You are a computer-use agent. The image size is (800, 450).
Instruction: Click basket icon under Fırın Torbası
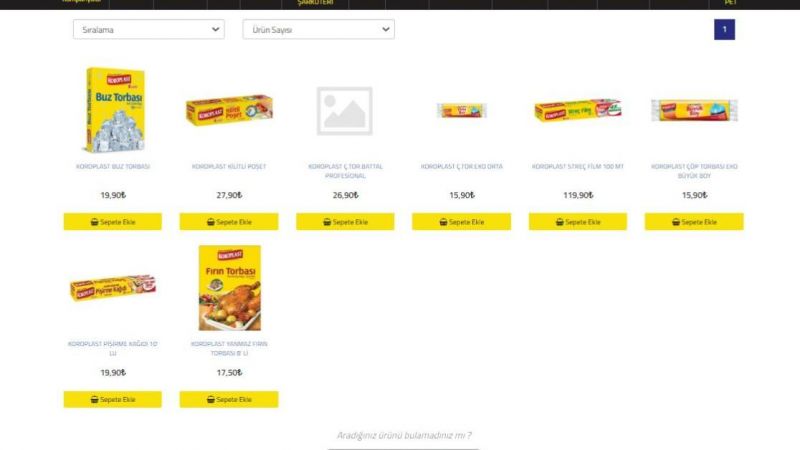click(211, 399)
